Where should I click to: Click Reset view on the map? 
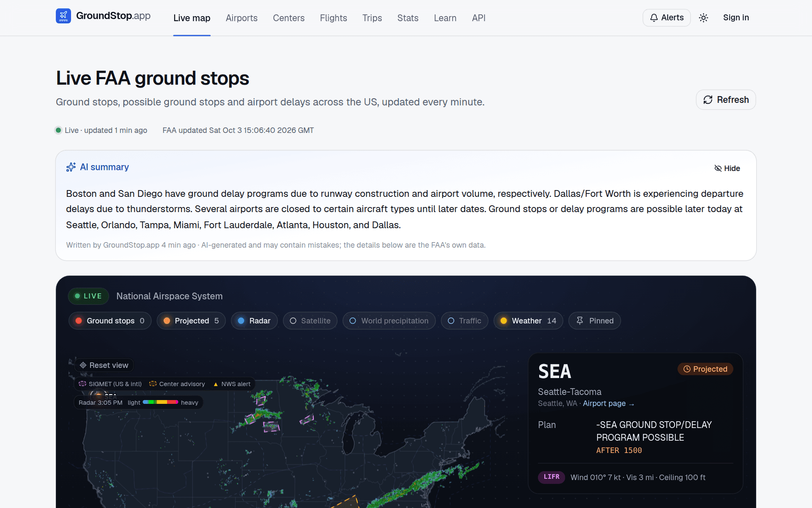tap(104, 365)
